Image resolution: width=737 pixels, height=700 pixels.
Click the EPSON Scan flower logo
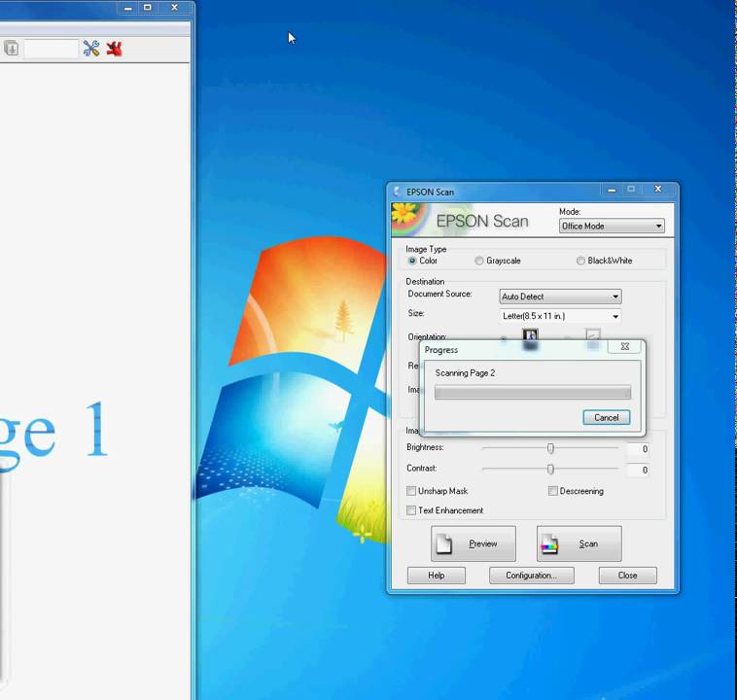tap(409, 218)
